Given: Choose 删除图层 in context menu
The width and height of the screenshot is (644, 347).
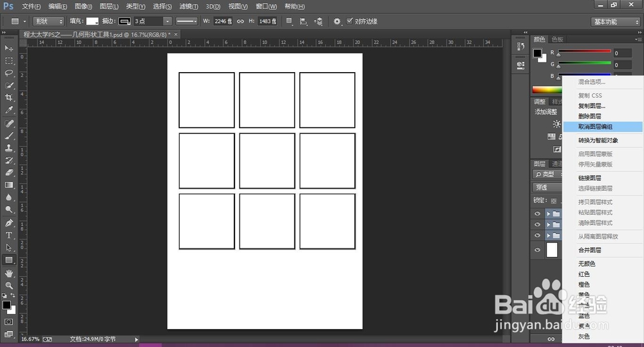Looking at the screenshot, I should coord(603,117).
